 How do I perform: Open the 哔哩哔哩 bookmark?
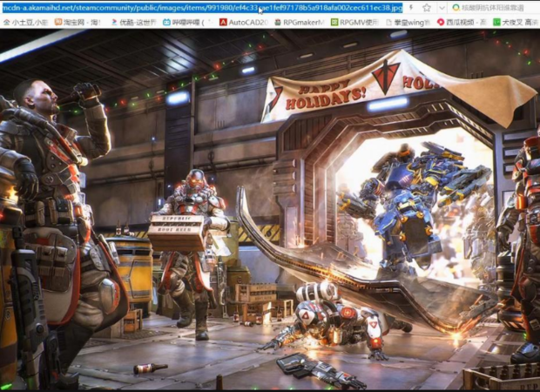pyautogui.click(x=186, y=23)
